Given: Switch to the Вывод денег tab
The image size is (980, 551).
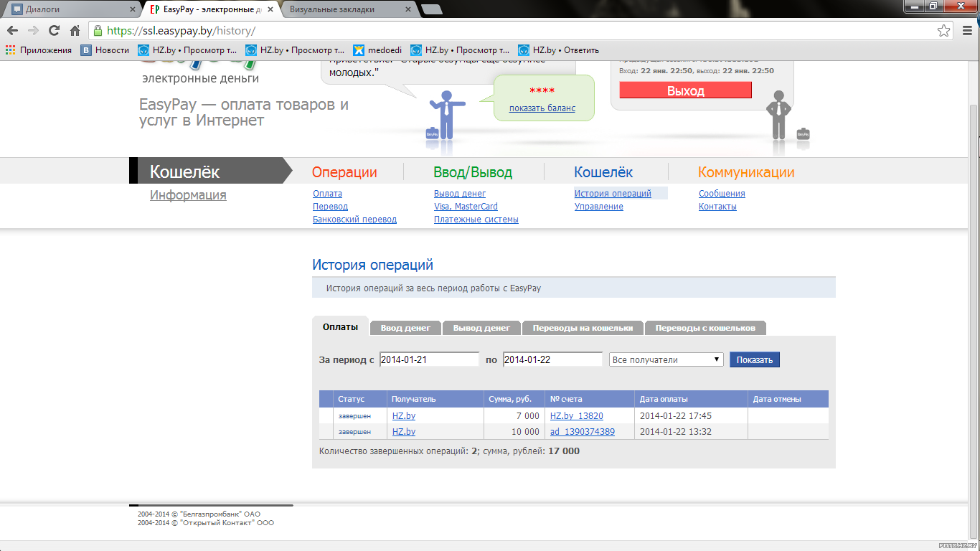Looking at the screenshot, I should 481,328.
